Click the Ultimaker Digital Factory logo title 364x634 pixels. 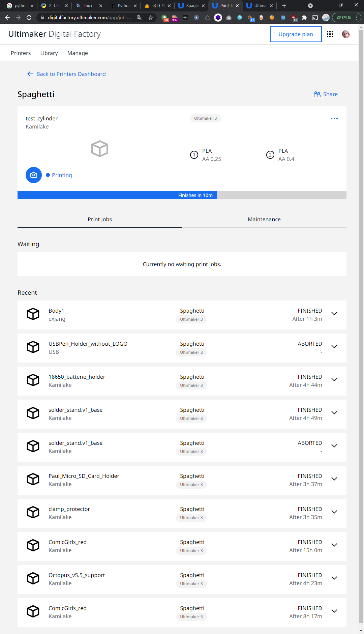[x=55, y=34]
